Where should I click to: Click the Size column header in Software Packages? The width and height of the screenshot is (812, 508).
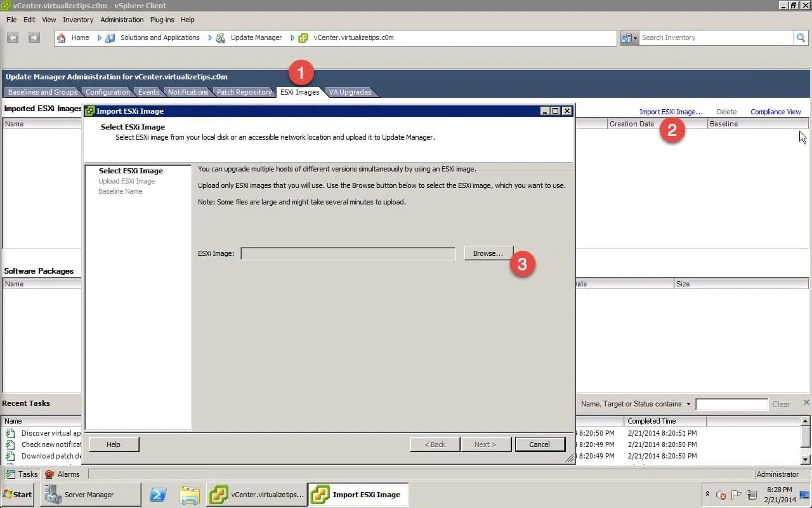(741, 284)
